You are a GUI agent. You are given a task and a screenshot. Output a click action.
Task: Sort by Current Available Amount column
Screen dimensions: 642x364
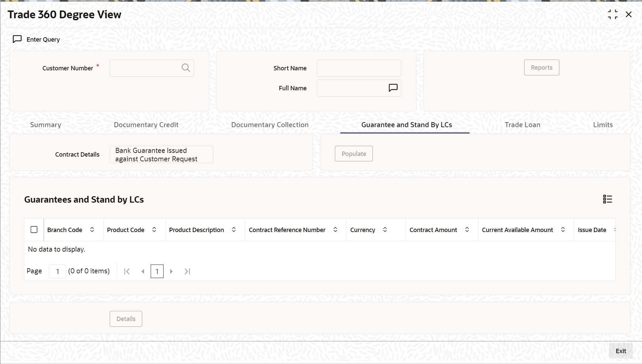coord(563,230)
